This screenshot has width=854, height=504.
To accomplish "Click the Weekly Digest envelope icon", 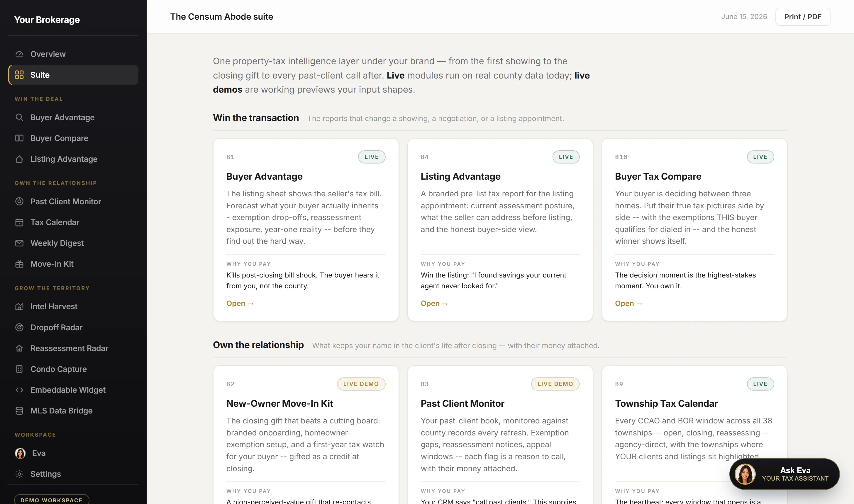I will [19, 243].
